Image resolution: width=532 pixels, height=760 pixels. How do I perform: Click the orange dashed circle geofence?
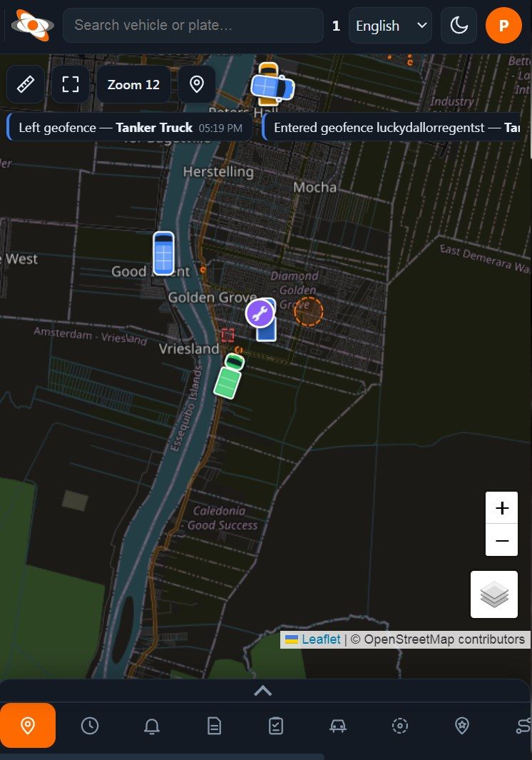click(308, 311)
